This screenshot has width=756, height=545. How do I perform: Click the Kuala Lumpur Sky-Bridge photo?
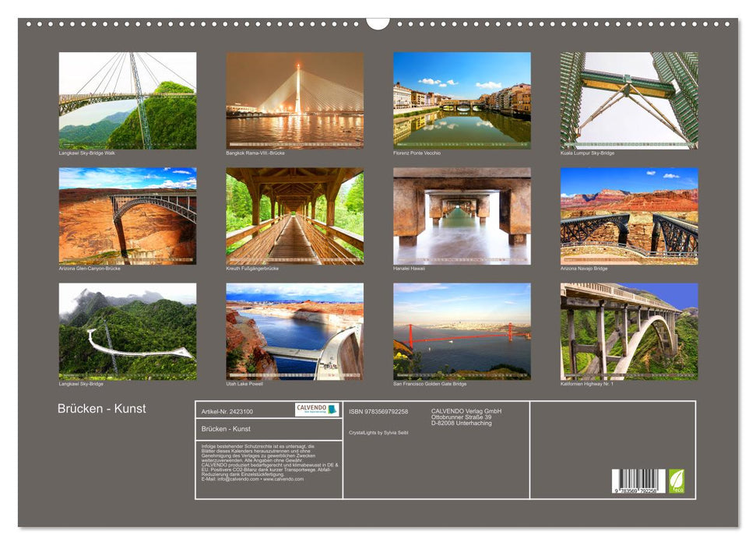629,100
